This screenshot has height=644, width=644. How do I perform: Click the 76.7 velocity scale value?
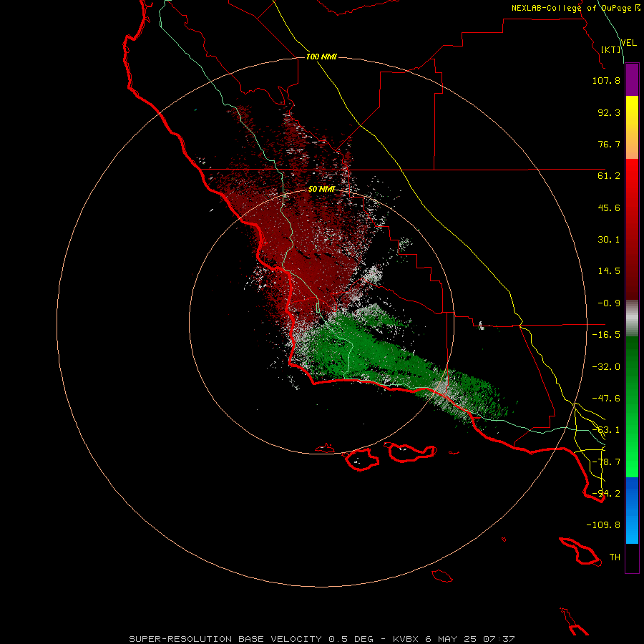click(609, 144)
